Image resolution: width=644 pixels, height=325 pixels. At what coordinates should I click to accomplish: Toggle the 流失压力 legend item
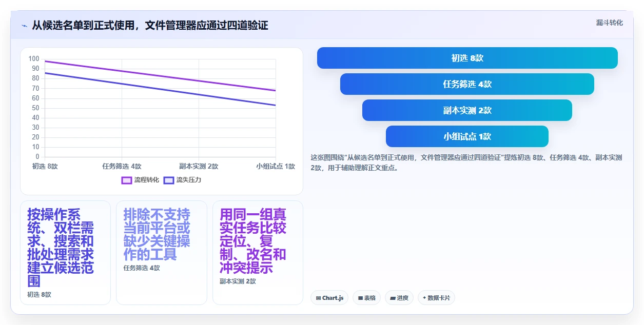[182, 180]
